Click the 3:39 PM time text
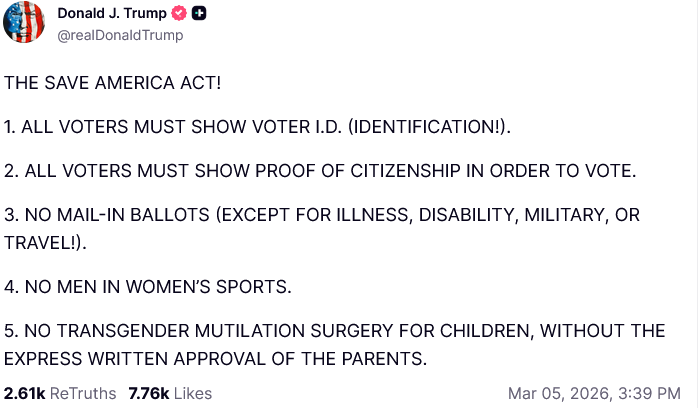The height and width of the screenshot is (408, 698). (649, 394)
